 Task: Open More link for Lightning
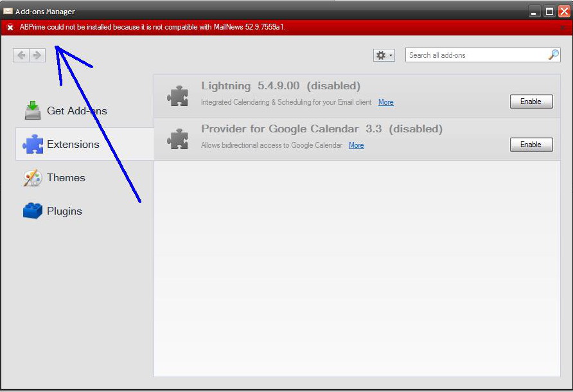[x=385, y=102]
